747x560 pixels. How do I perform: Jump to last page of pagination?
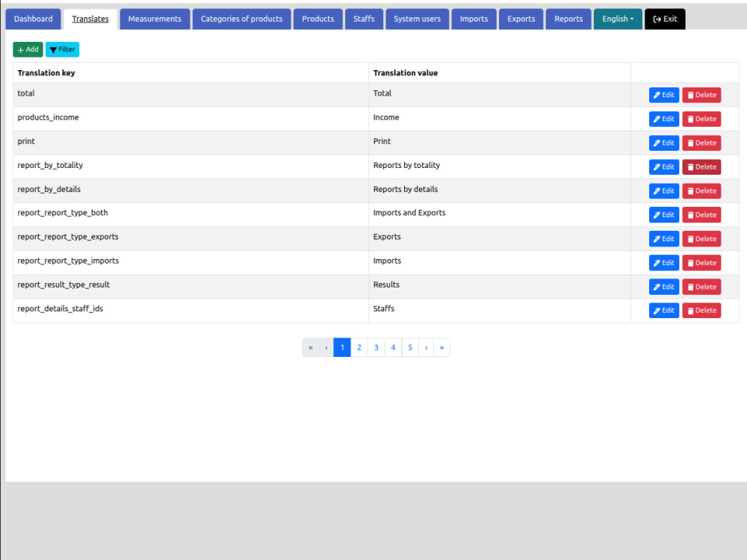coord(441,348)
